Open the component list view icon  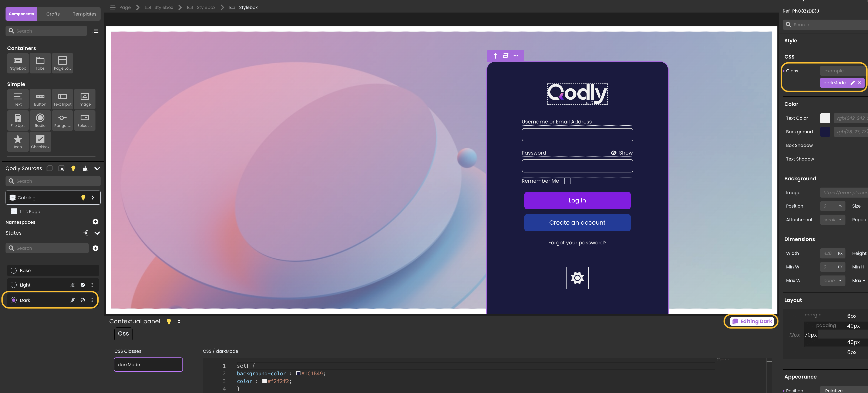pos(95,31)
